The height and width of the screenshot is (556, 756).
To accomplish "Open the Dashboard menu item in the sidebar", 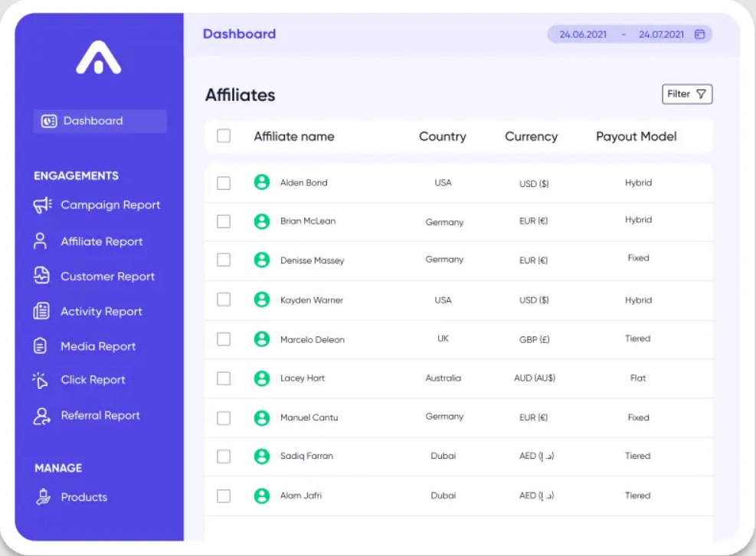I will pos(100,121).
